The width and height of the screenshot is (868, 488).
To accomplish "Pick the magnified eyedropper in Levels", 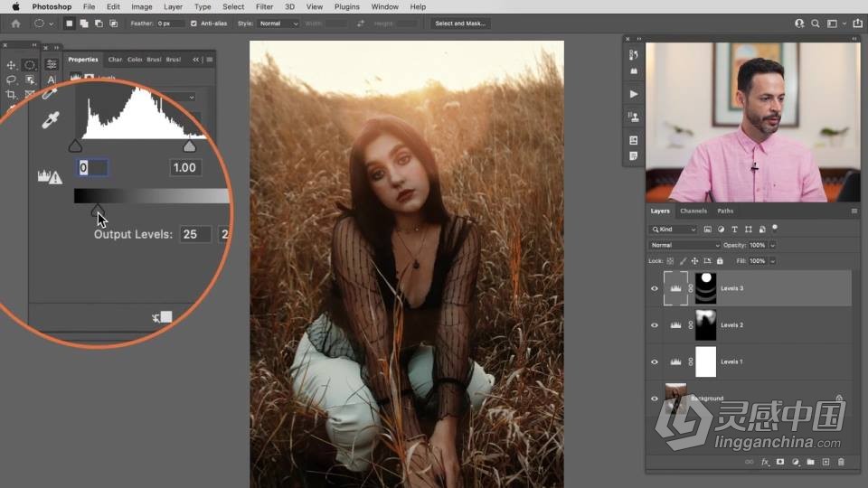I will (51, 120).
